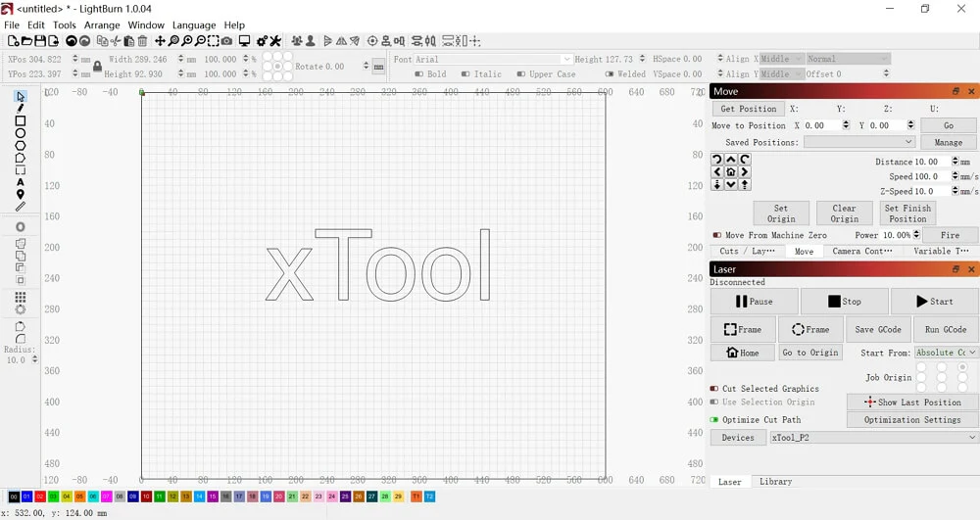Open the Normal text mode dropdown
This screenshot has height=520, width=980.
pyautogui.click(x=848, y=59)
